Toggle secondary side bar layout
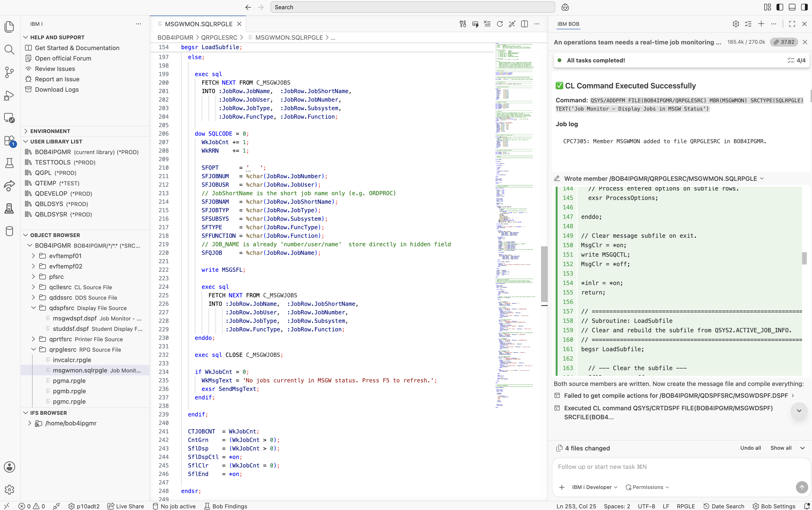 (805, 7)
